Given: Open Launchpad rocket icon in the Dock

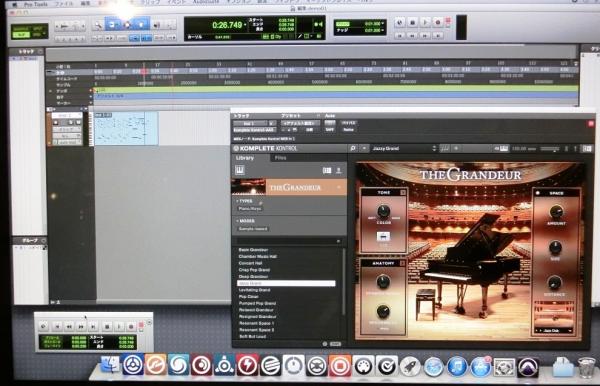Looking at the screenshot, I should pos(410,366).
